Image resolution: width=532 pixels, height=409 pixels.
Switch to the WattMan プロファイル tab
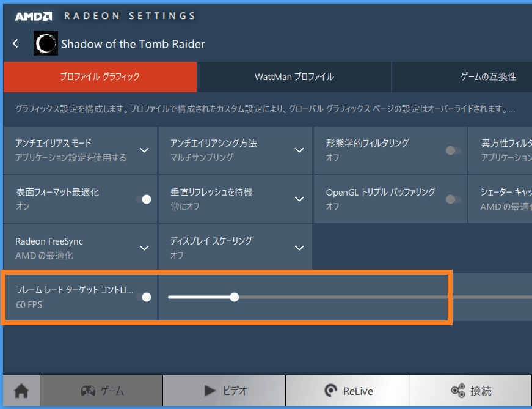tap(294, 77)
